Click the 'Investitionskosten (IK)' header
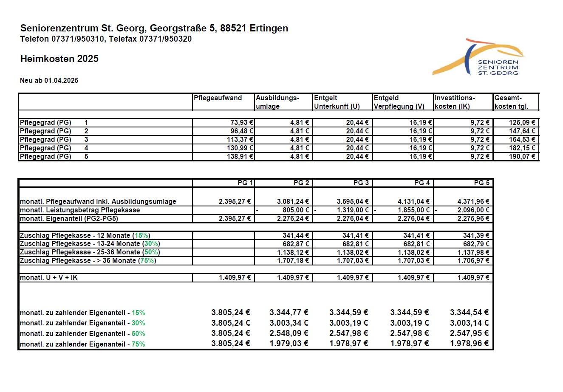 pyautogui.click(x=455, y=102)
